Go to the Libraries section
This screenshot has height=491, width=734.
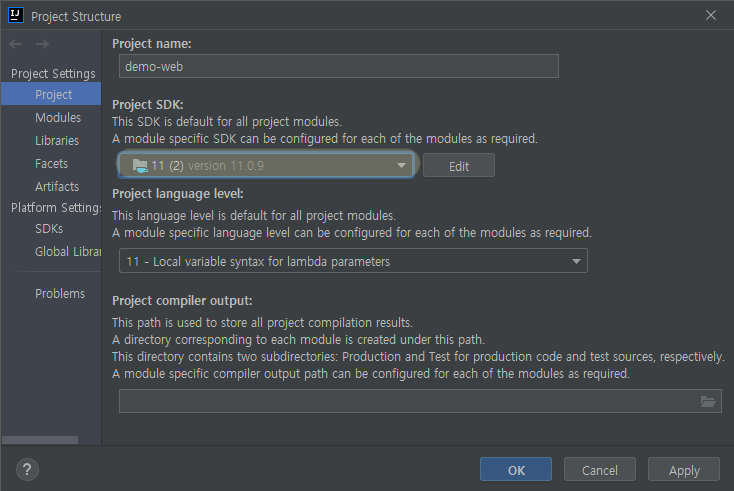(57, 141)
